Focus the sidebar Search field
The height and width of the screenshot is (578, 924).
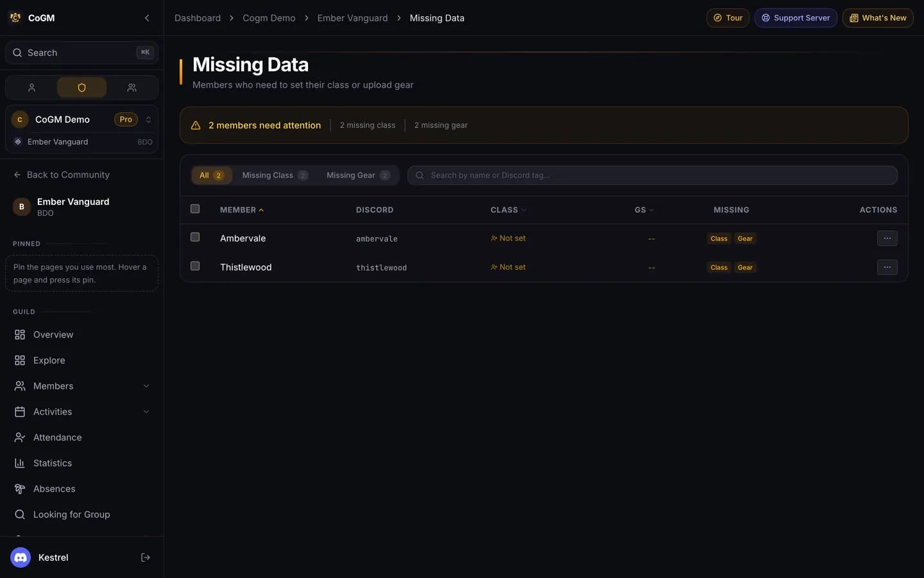(81, 53)
